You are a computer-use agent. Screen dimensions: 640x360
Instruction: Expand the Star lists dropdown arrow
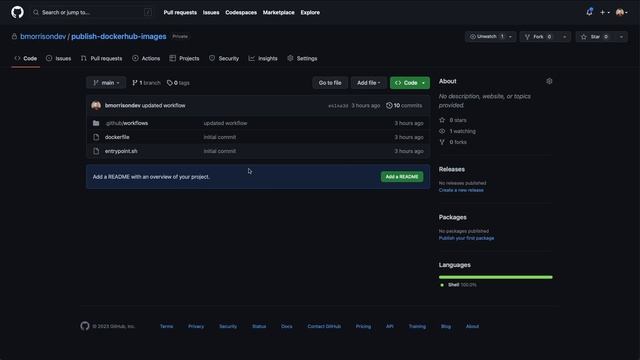point(621,37)
